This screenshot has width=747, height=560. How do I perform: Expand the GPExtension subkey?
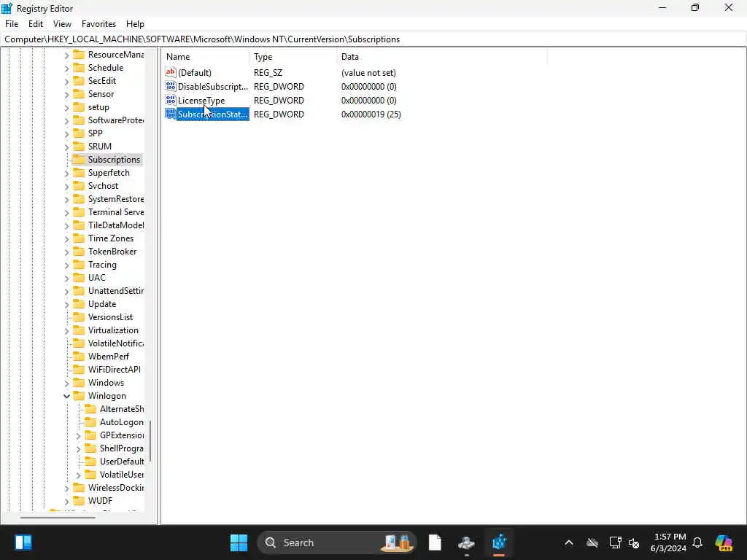coord(79,436)
